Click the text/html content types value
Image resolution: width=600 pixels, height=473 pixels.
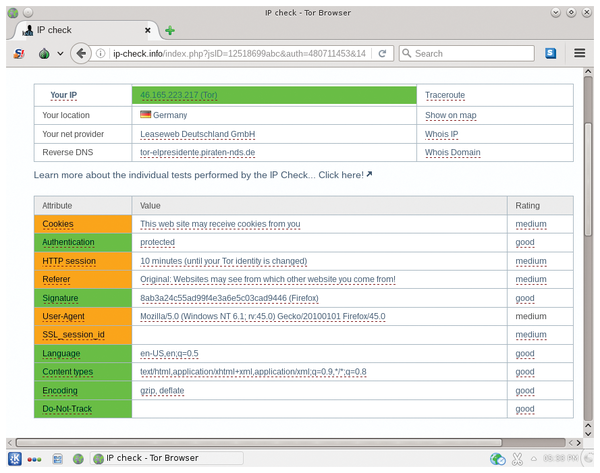point(253,372)
